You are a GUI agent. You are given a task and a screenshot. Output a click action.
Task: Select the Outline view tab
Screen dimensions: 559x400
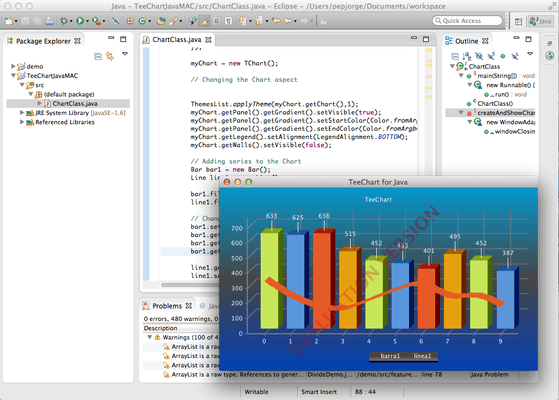point(466,41)
